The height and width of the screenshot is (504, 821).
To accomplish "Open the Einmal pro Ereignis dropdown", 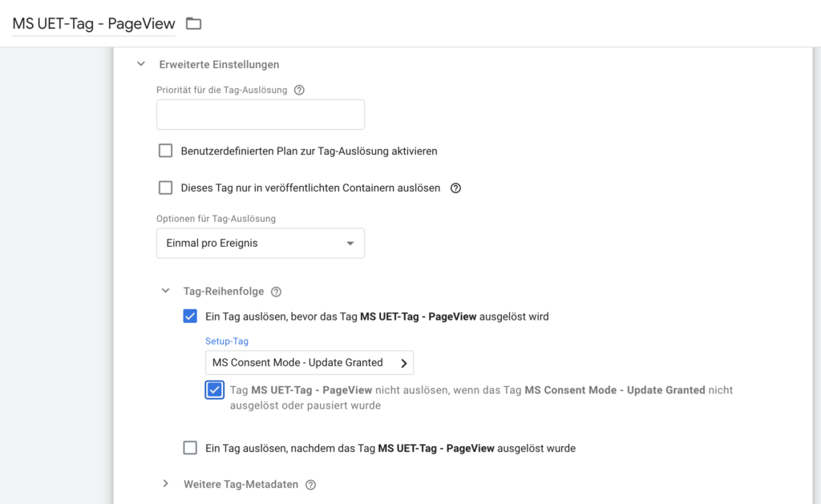I will [x=261, y=243].
